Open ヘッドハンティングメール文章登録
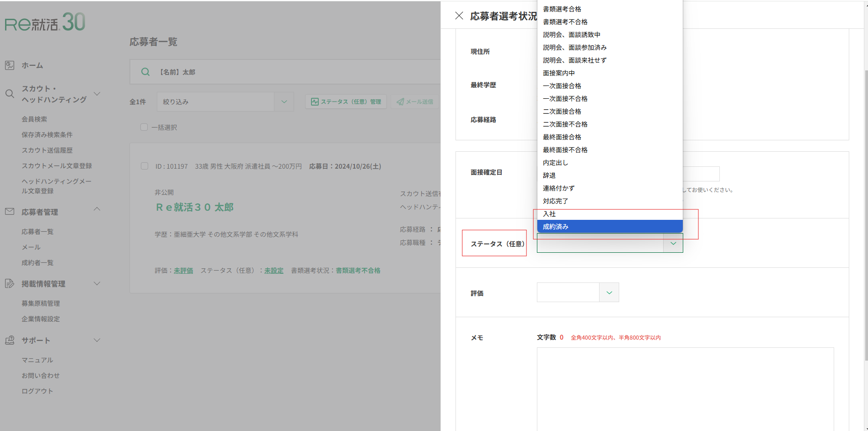The height and width of the screenshot is (431, 868). click(x=57, y=186)
